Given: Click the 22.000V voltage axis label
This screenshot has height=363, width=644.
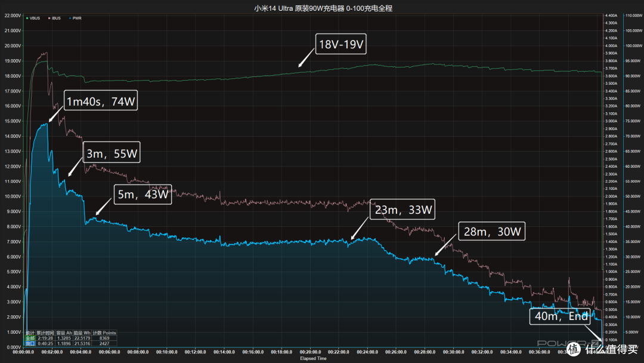Looking at the screenshot, I should (13, 16).
